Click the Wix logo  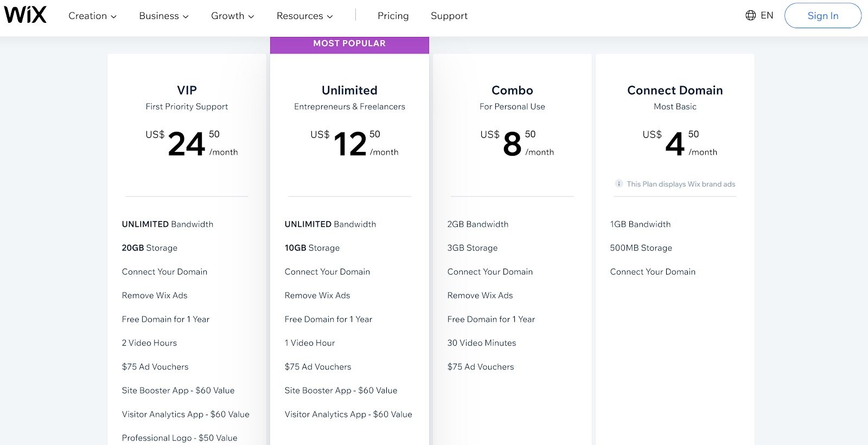pos(25,15)
